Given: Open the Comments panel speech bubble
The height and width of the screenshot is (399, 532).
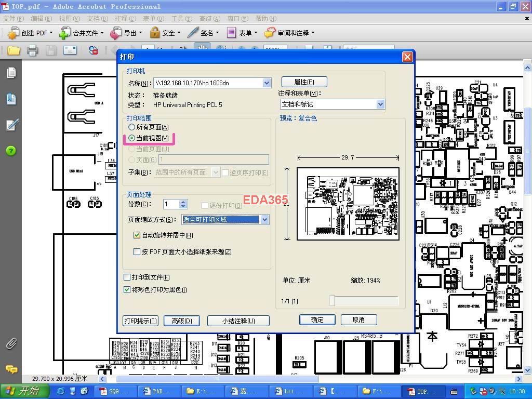Looking at the screenshot, I should 11,369.
